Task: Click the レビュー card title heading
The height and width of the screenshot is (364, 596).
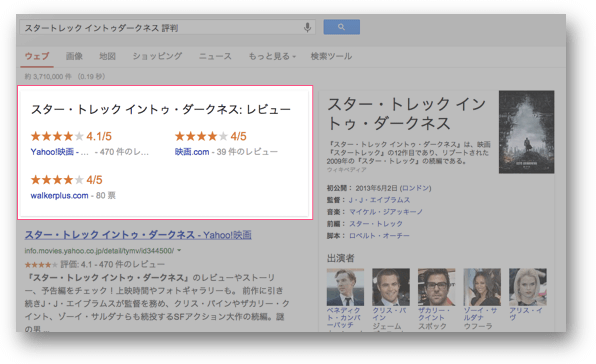Action: [160, 109]
